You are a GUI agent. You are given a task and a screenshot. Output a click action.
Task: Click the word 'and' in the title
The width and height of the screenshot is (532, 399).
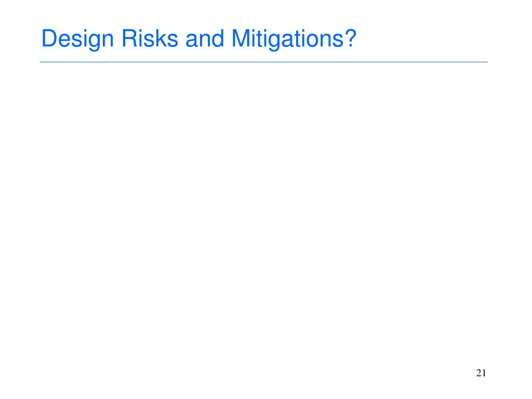[205, 38]
